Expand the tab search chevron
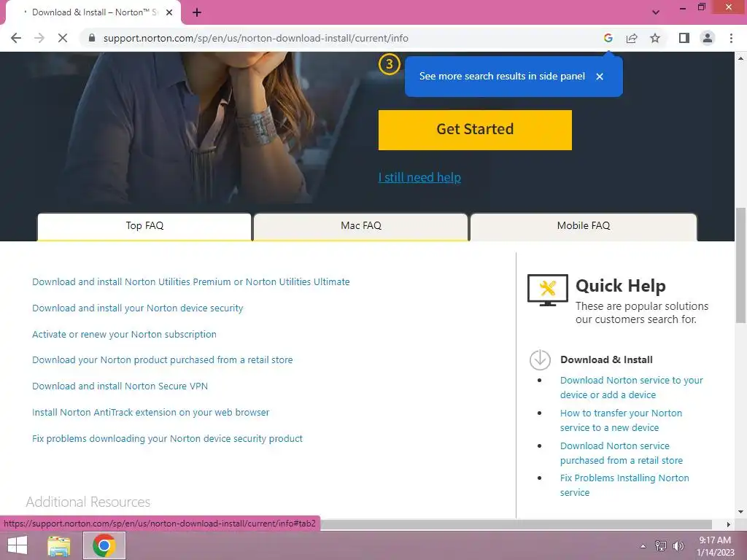Screen dimensions: 747x560 [x=656, y=12]
